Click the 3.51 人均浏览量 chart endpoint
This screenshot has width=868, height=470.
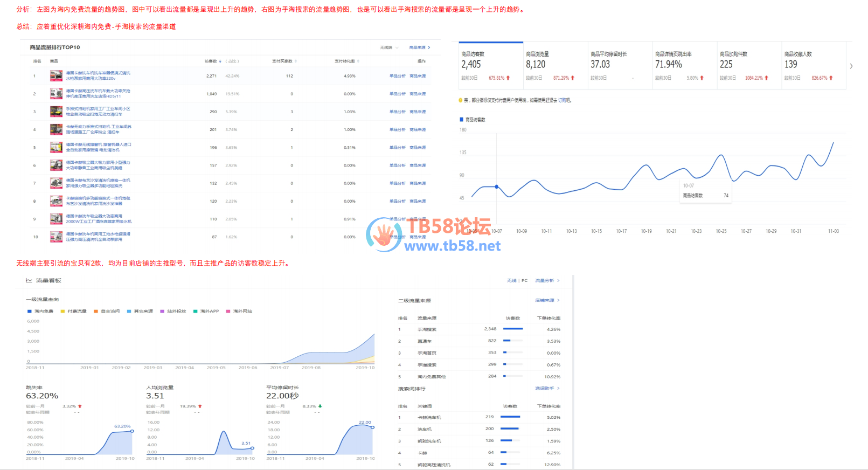(252, 448)
